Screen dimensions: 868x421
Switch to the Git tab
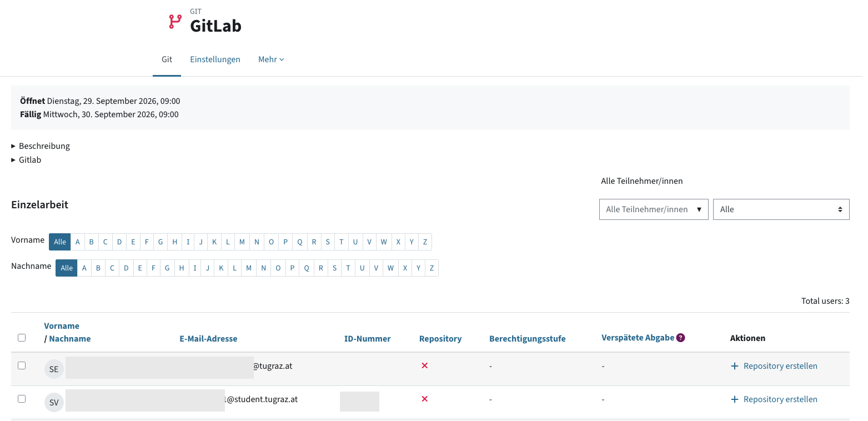click(x=167, y=59)
